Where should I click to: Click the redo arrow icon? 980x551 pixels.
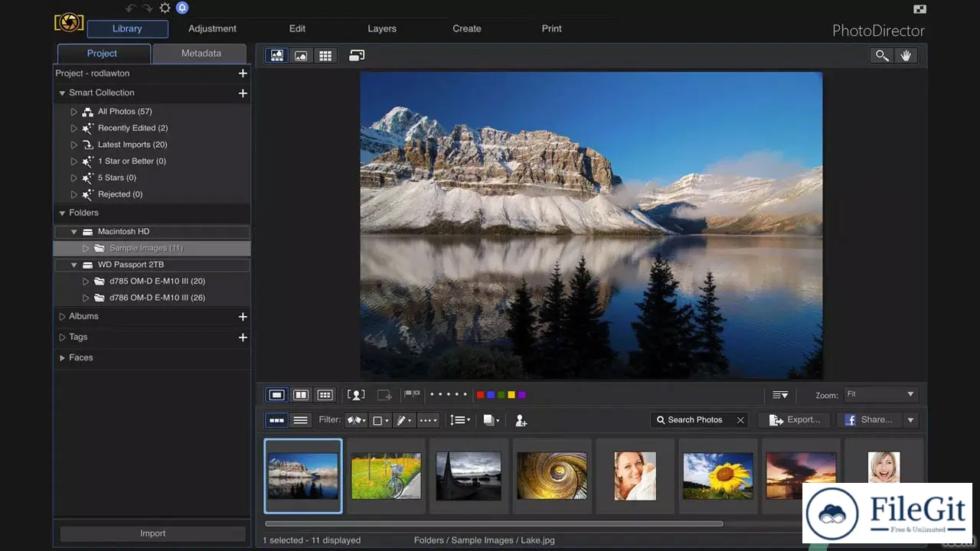click(147, 8)
